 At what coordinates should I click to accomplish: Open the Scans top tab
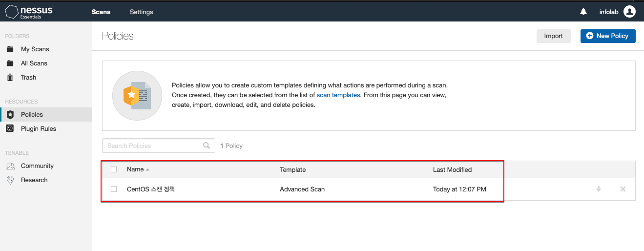[x=101, y=12]
